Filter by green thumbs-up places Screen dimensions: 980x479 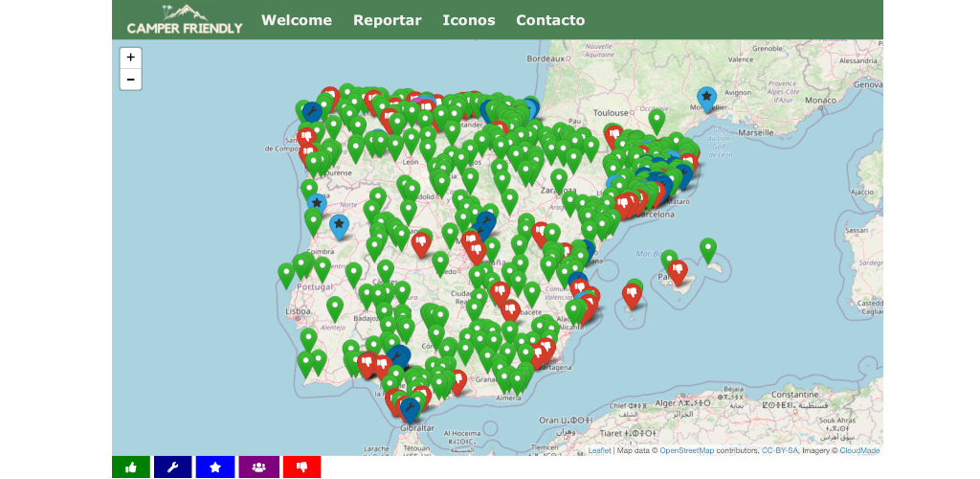[x=130, y=468]
